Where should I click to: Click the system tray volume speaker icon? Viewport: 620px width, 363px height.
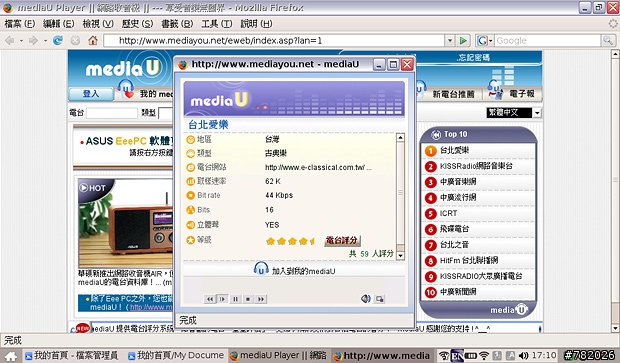pyautogui.click(x=523, y=355)
